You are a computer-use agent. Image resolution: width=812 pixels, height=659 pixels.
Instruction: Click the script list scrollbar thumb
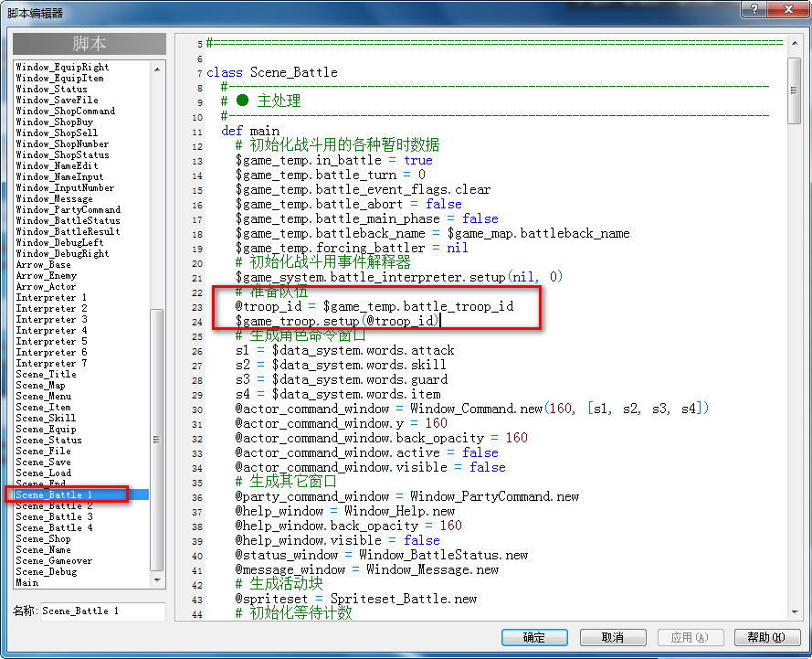[157, 440]
